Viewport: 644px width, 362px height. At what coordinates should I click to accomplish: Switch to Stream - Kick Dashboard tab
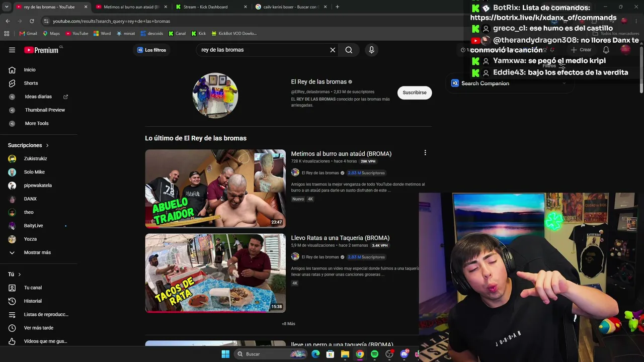click(211, 7)
